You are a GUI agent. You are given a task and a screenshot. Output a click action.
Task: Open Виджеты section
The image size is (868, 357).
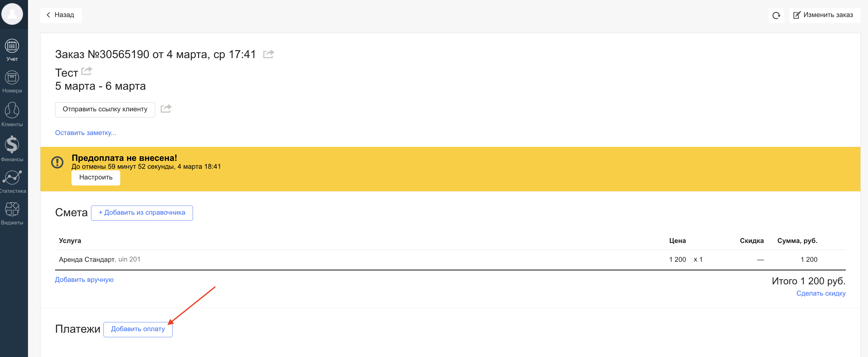click(x=12, y=213)
